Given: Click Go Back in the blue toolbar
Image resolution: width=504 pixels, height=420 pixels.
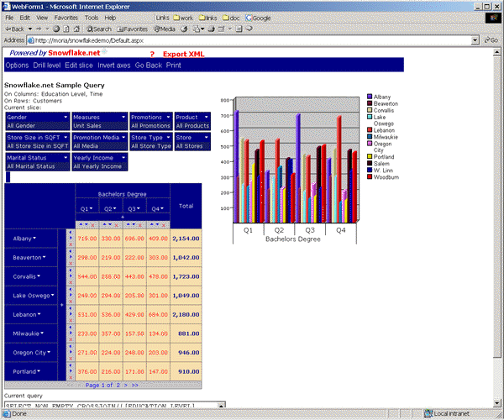Looking at the screenshot, I should (149, 66).
